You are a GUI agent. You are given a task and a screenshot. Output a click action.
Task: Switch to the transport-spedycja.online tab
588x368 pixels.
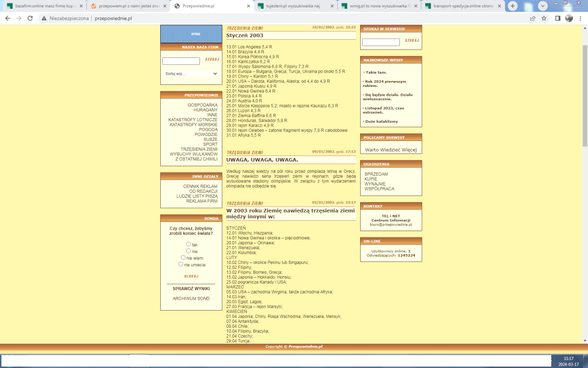point(461,6)
